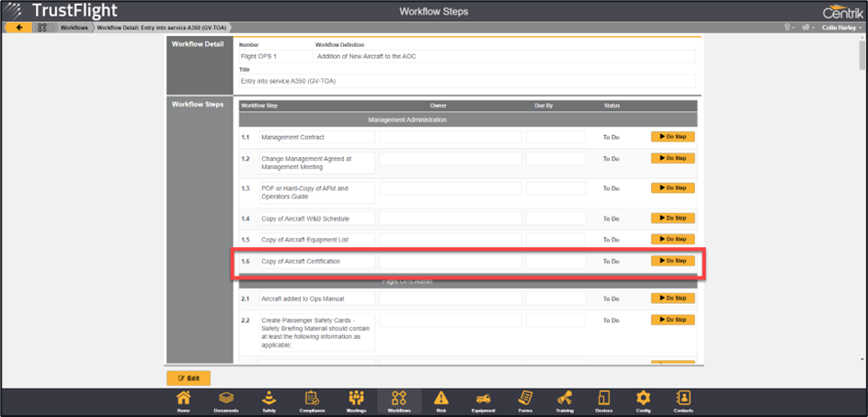Viewport: 868px width, 417px height.
Task: Click the Workflow Detail side panel label
Action: [198, 44]
